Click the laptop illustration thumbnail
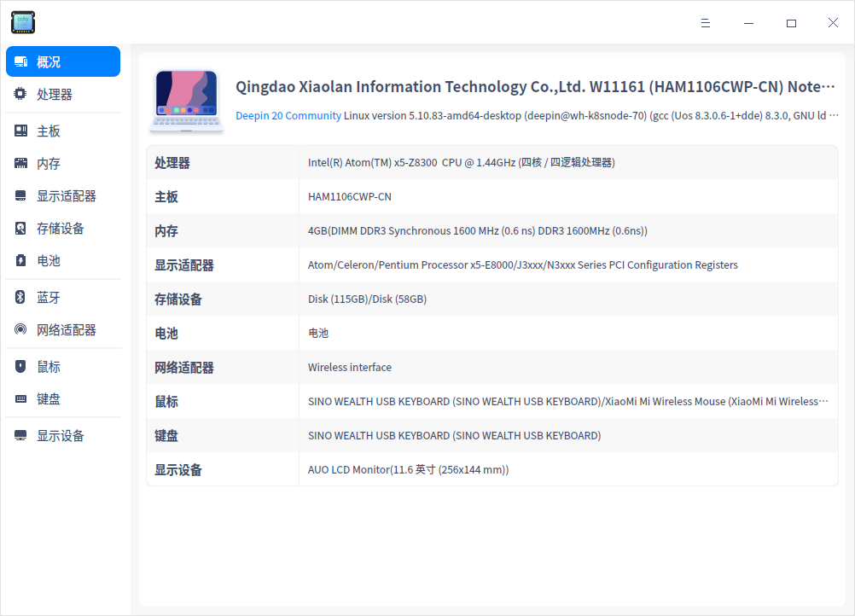This screenshot has width=855, height=616. 187,102
